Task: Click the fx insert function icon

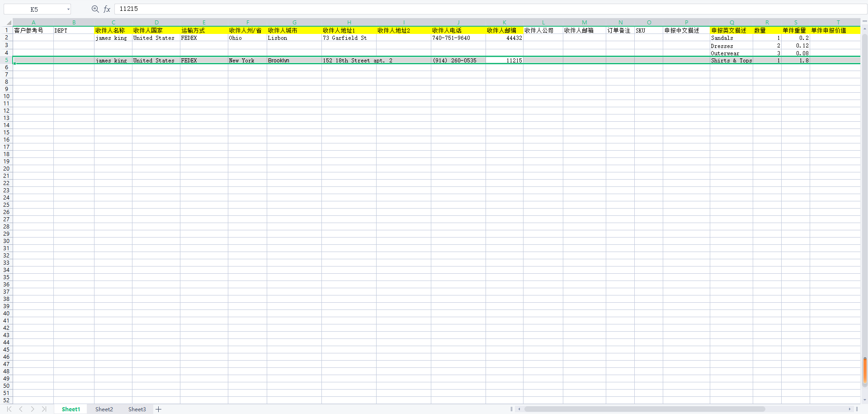Action: coord(107,9)
